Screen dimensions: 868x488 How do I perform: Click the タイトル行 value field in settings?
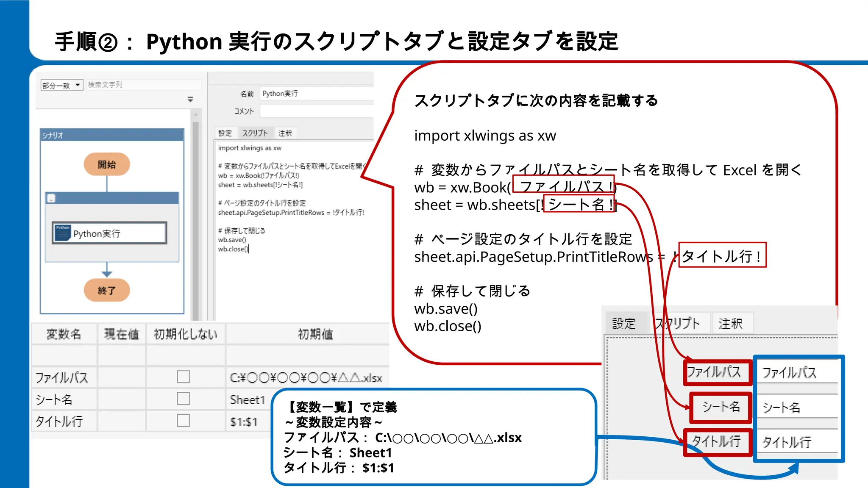click(797, 442)
